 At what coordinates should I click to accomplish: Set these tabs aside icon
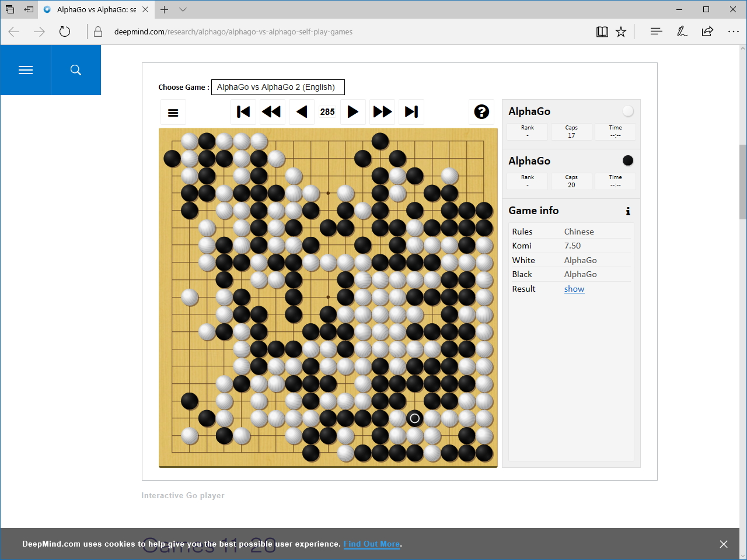[x=29, y=9]
